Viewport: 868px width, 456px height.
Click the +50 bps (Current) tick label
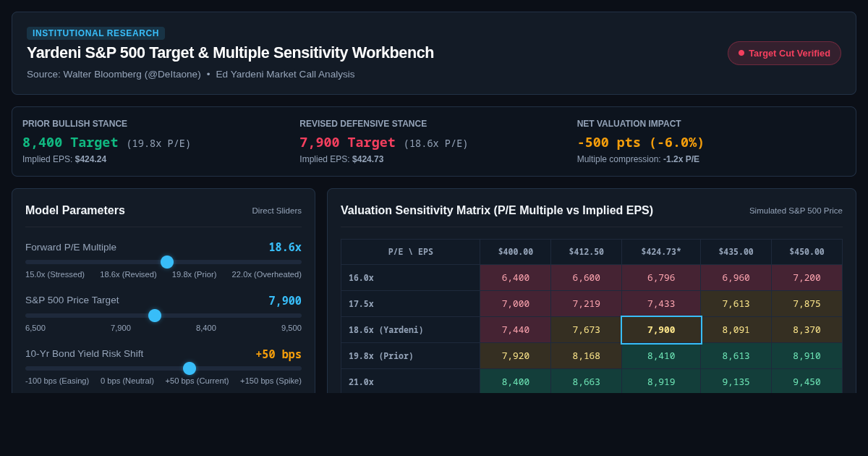tap(197, 381)
